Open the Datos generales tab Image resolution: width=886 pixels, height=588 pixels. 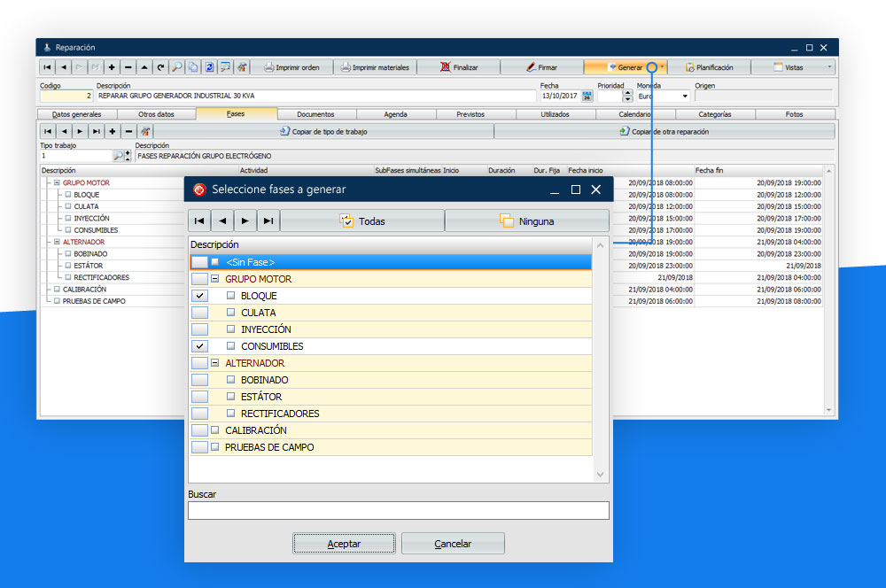coord(77,114)
